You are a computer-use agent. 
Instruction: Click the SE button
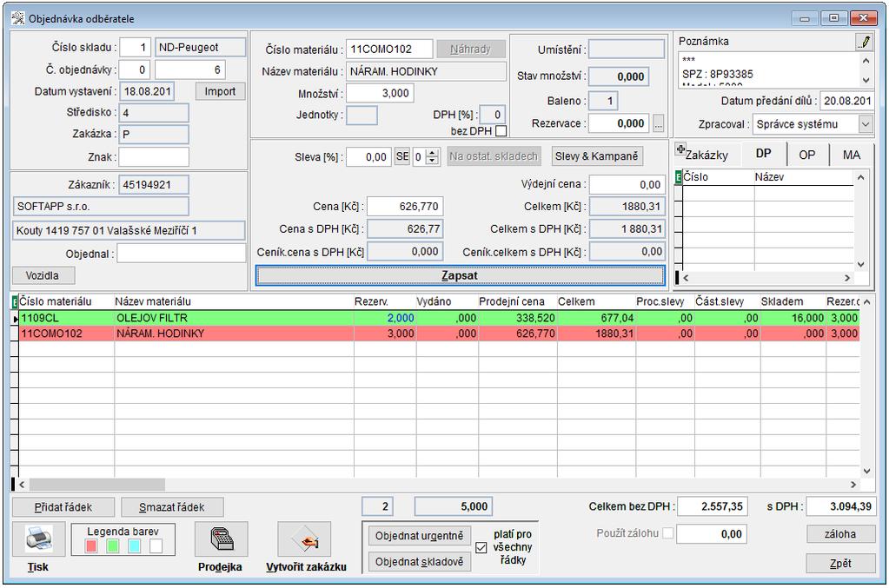pos(402,156)
